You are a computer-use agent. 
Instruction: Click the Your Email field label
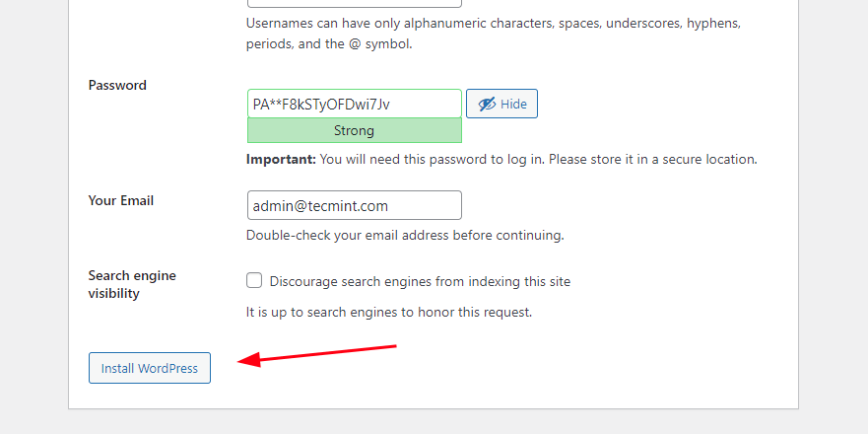click(x=121, y=200)
